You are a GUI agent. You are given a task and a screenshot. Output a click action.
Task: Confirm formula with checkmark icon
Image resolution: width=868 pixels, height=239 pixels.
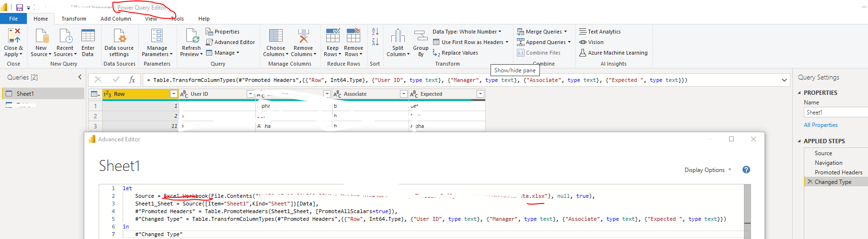(116, 80)
